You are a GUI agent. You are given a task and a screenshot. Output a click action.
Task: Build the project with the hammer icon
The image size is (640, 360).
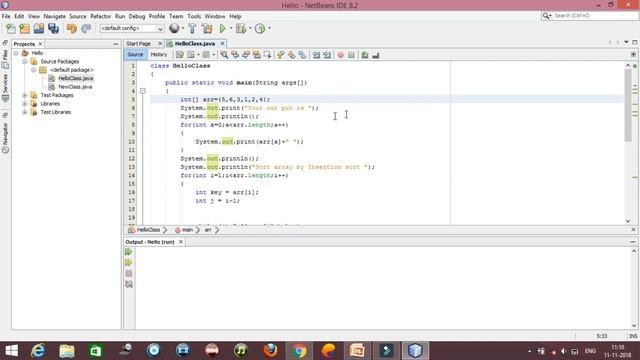[x=192, y=29]
